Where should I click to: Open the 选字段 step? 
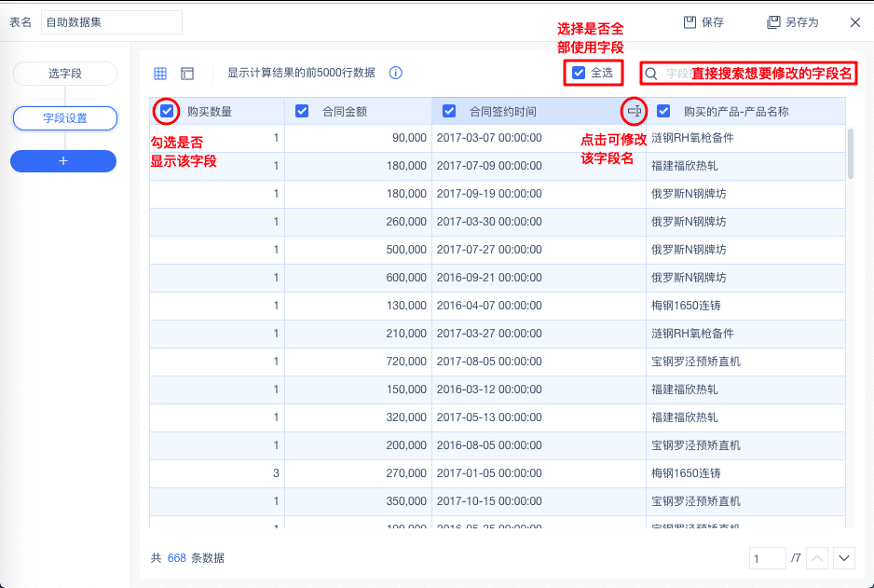(x=65, y=74)
